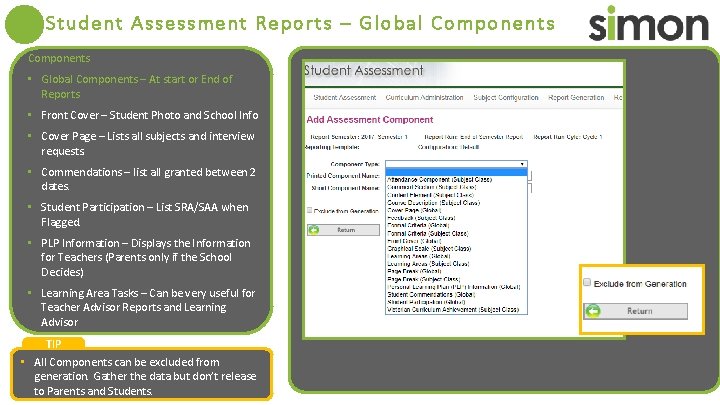Click the Report Semester: 2017 Semester 1 text

coord(359,137)
